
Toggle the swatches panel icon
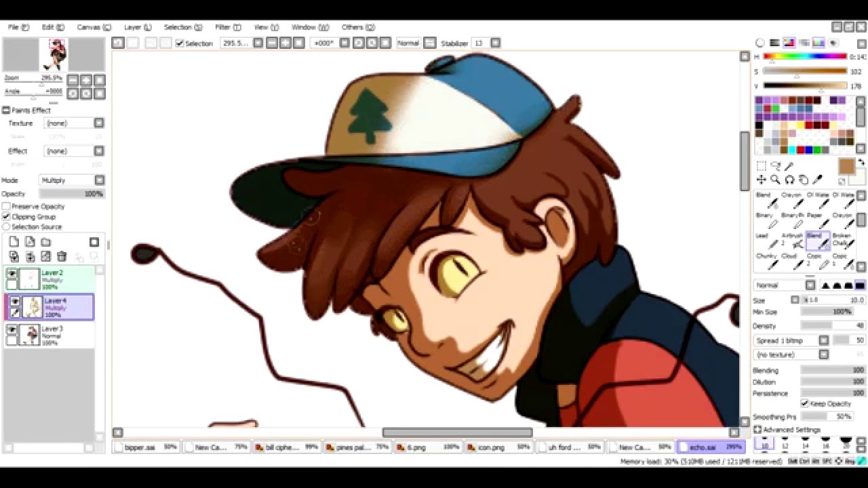(818, 43)
